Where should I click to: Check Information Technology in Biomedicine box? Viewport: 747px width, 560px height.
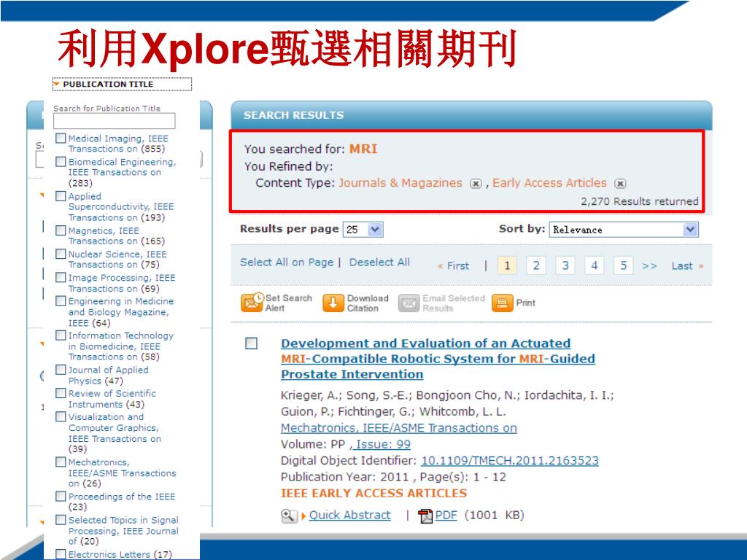tap(61, 335)
